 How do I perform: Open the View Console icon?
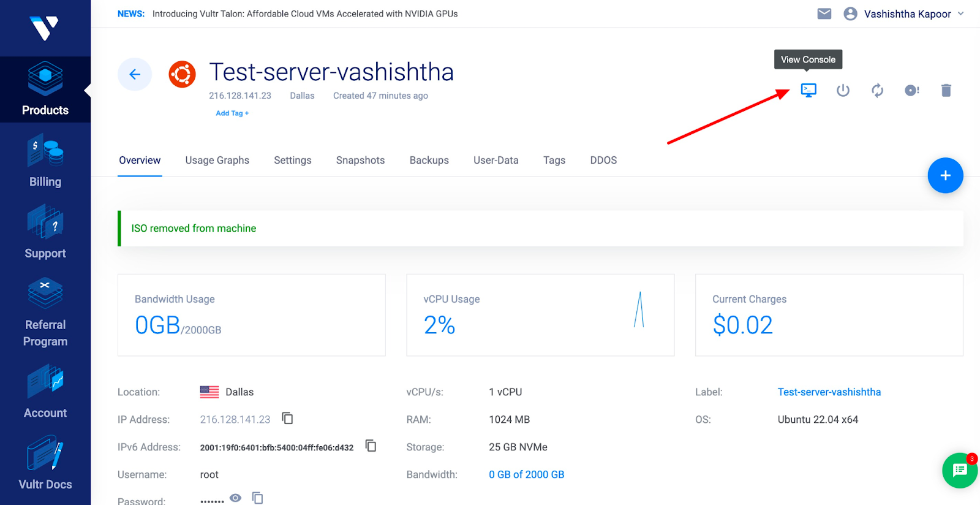coord(809,91)
